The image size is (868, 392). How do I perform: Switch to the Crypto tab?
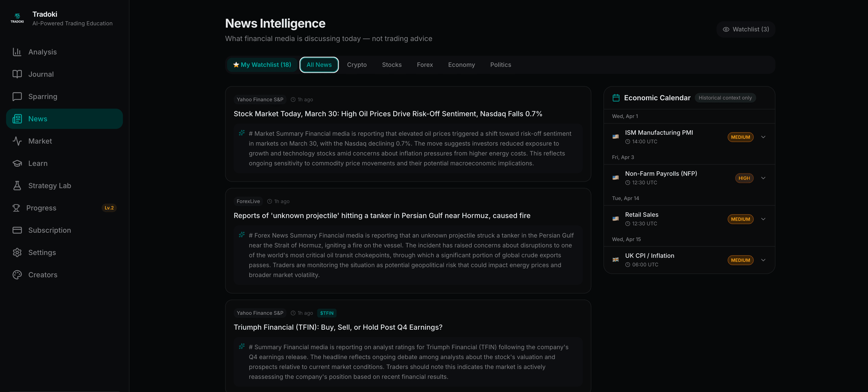click(x=357, y=65)
